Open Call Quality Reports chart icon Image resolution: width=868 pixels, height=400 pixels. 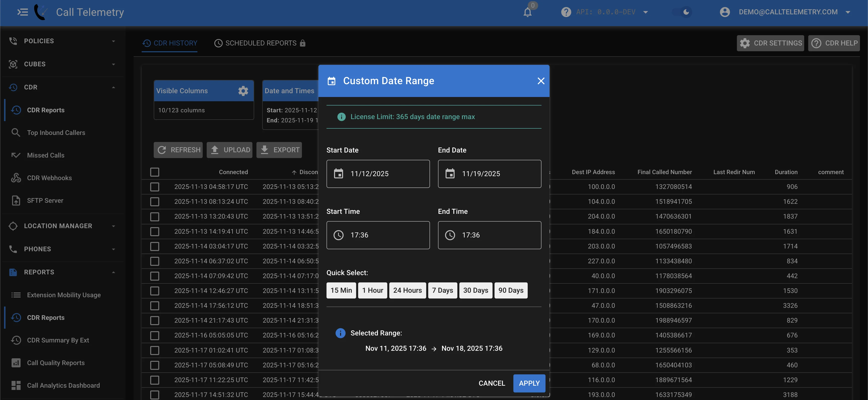point(16,363)
